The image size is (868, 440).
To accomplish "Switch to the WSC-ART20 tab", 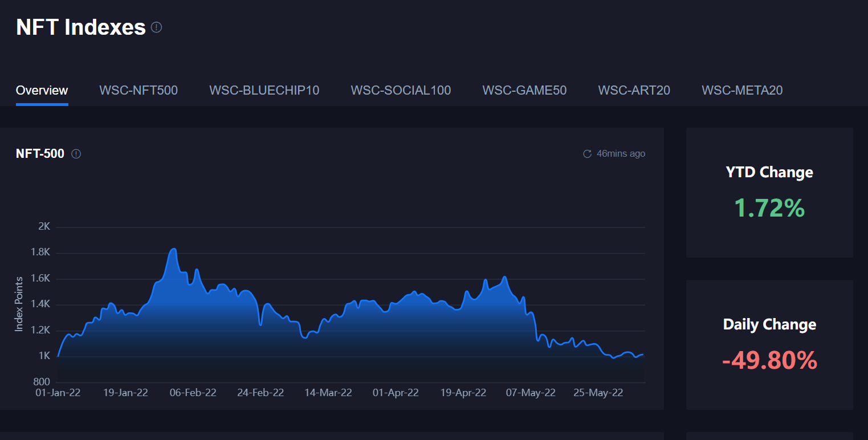I will tap(634, 90).
